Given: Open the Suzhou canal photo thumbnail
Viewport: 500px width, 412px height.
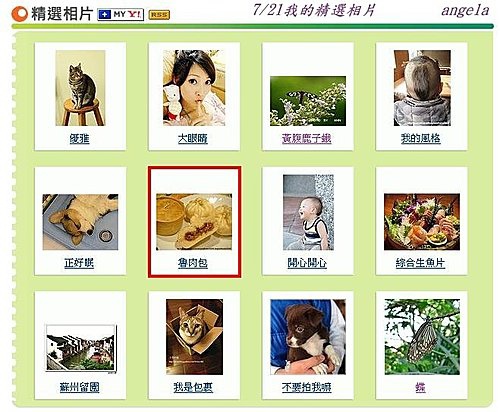Looking at the screenshot, I should pos(81,348).
